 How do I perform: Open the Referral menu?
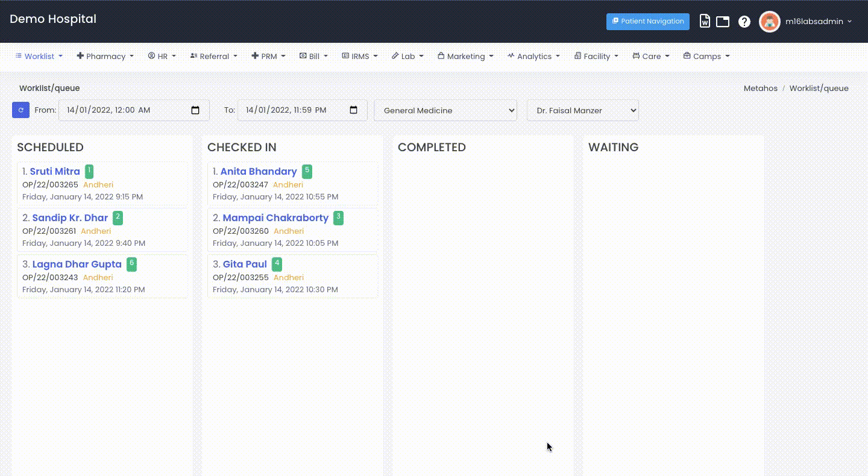[214, 56]
